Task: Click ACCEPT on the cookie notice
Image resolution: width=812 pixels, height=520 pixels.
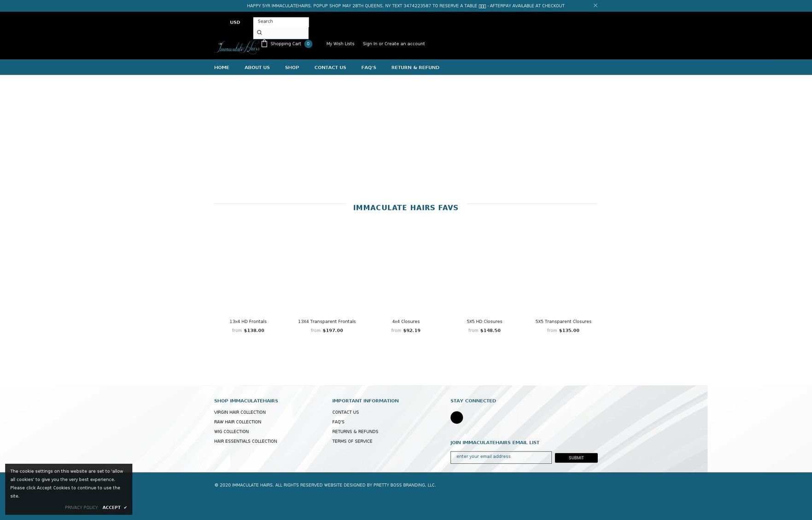Action: [x=111, y=507]
